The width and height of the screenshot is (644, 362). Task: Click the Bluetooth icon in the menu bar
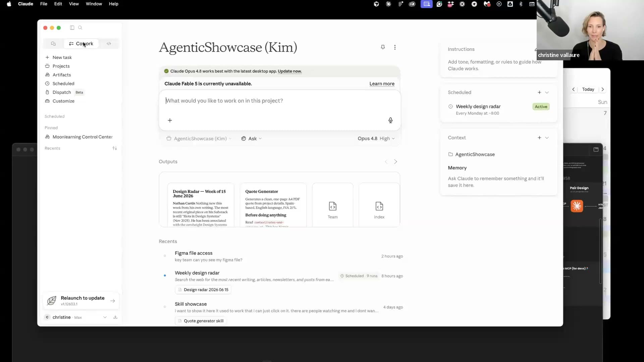[x=521, y=4]
